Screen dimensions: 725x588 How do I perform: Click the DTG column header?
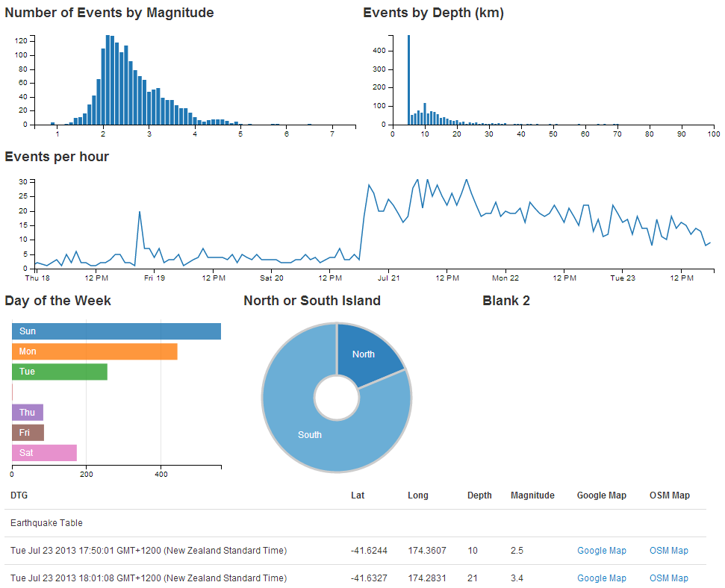pyautogui.click(x=18, y=495)
